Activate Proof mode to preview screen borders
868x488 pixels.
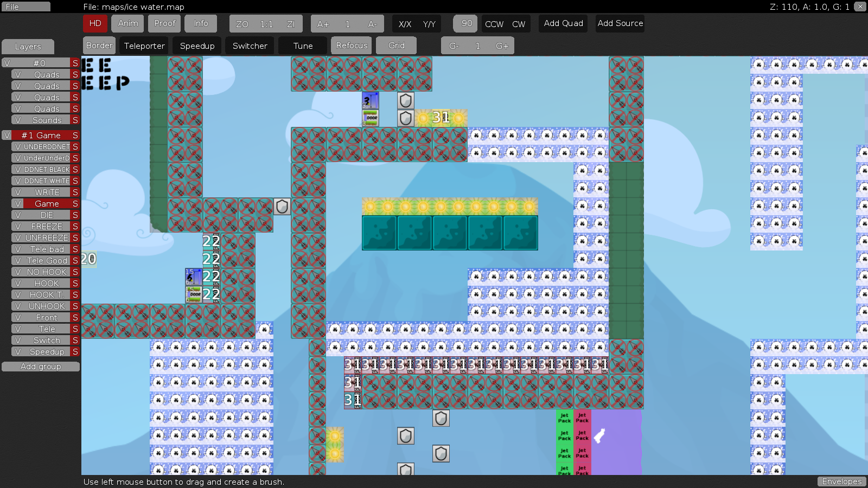164,23
